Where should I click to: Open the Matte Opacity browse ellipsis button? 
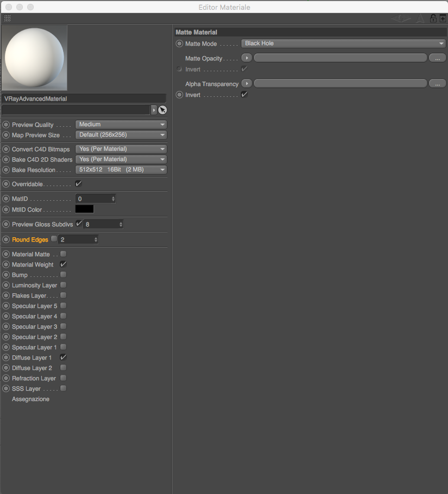[x=437, y=58]
